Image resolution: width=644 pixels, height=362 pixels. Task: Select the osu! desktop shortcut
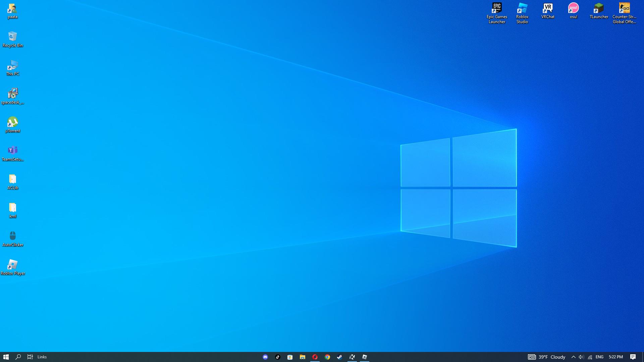pos(573,11)
